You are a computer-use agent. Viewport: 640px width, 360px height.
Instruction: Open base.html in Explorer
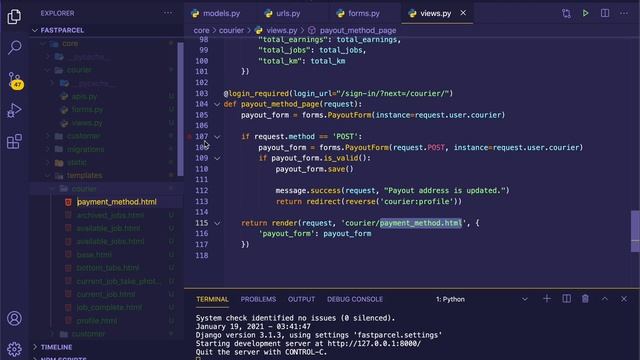94,255
